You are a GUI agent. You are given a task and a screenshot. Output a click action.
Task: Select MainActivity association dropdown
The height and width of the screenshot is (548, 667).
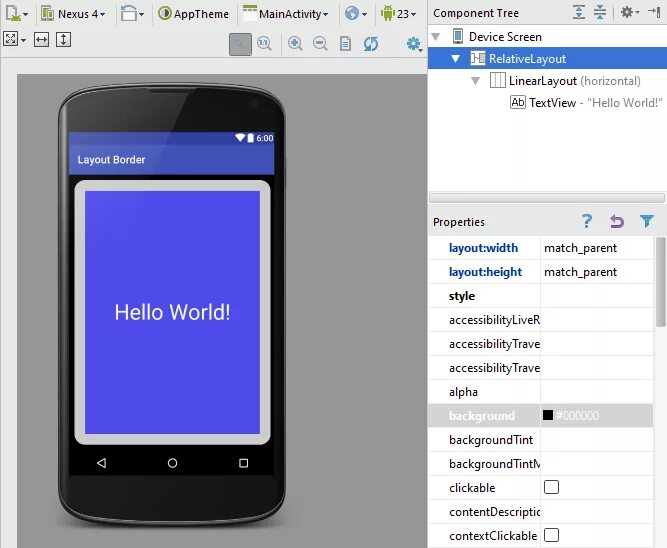coord(285,14)
